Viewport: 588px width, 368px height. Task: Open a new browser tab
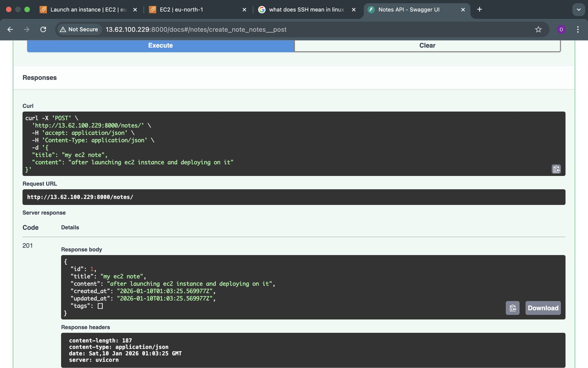(479, 9)
